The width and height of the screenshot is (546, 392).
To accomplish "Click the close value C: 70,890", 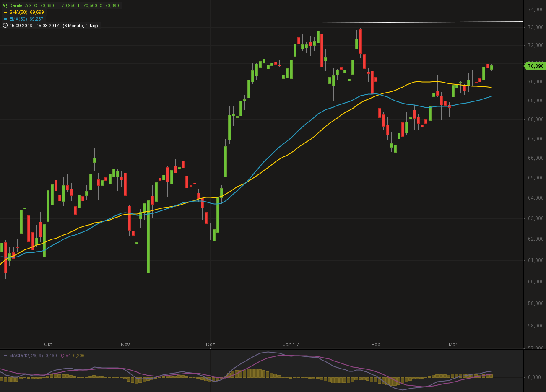I will pyautogui.click(x=109, y=5).
